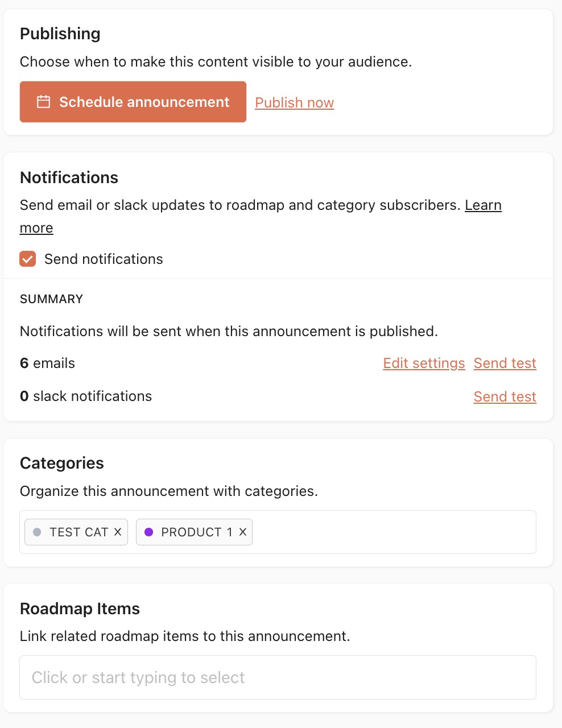Screen dimensions: 562x728
Task: Remove the TEST CAT category tag
Action: coord(118,532)
